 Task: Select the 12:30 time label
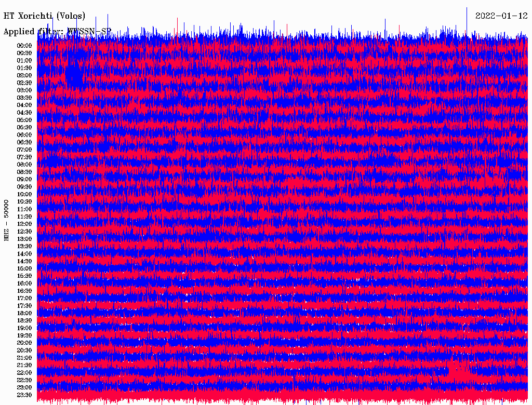(x=24, y=232)
